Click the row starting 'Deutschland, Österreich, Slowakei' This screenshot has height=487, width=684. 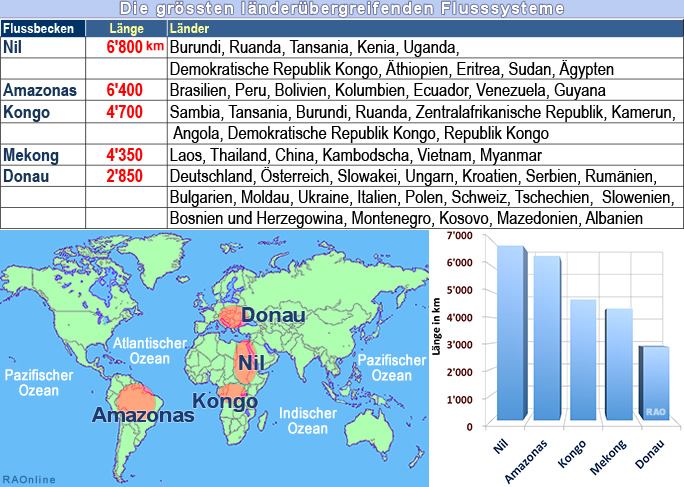pos(425,176)
